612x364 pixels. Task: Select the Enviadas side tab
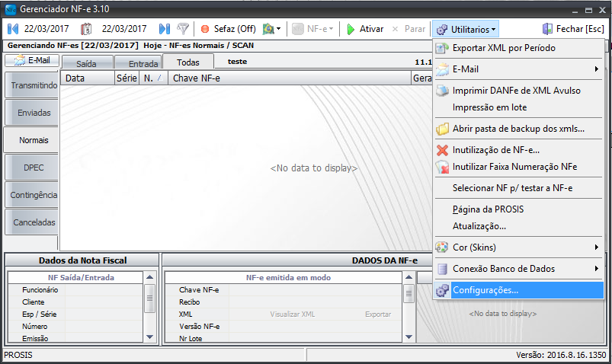[x=32, y=113]
